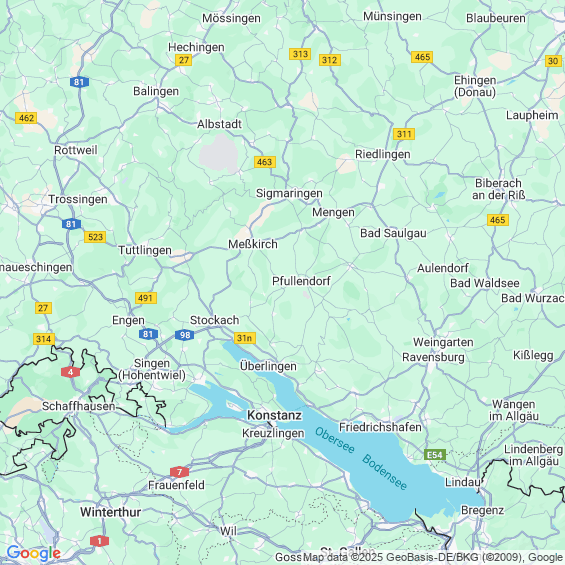This screenshot has width=565, height=565.
Task: Click the Pfullendorf town label
Action: click(x=301, y=281)
